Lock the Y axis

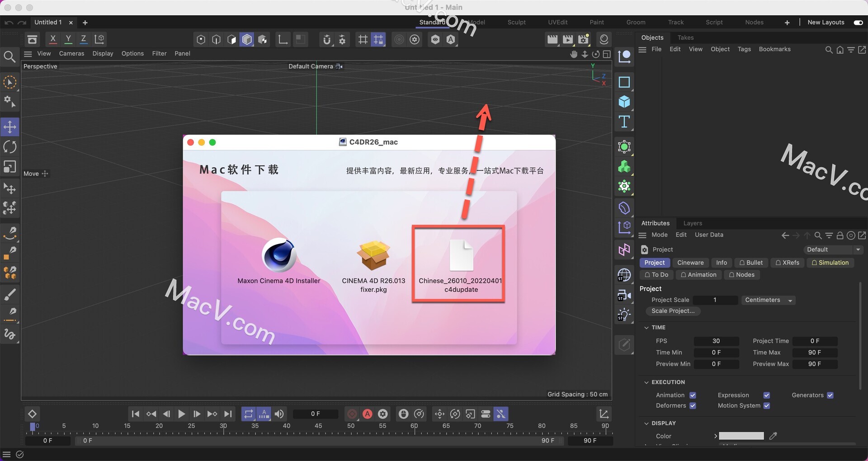pyautogui.click(x=68, y=39)
